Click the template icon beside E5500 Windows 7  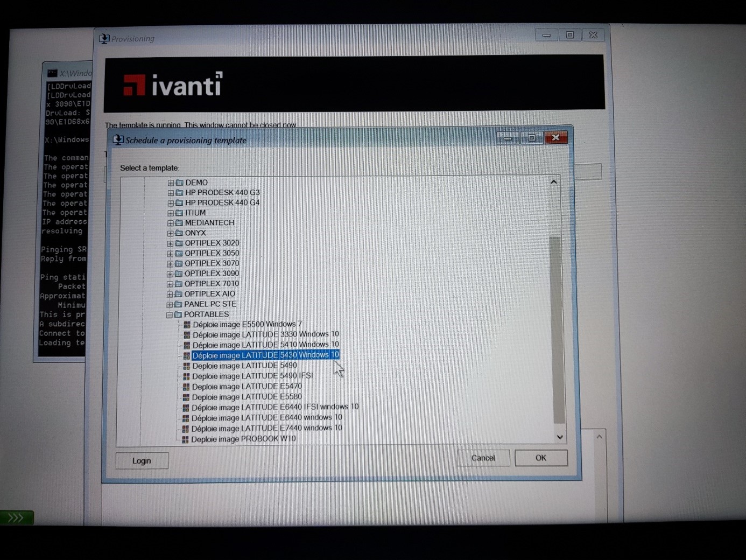tap(187, 325)
